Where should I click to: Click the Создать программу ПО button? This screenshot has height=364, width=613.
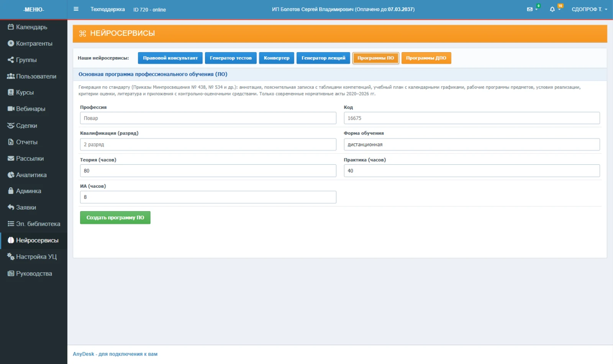pyautogui.click(x=115, y=218)
